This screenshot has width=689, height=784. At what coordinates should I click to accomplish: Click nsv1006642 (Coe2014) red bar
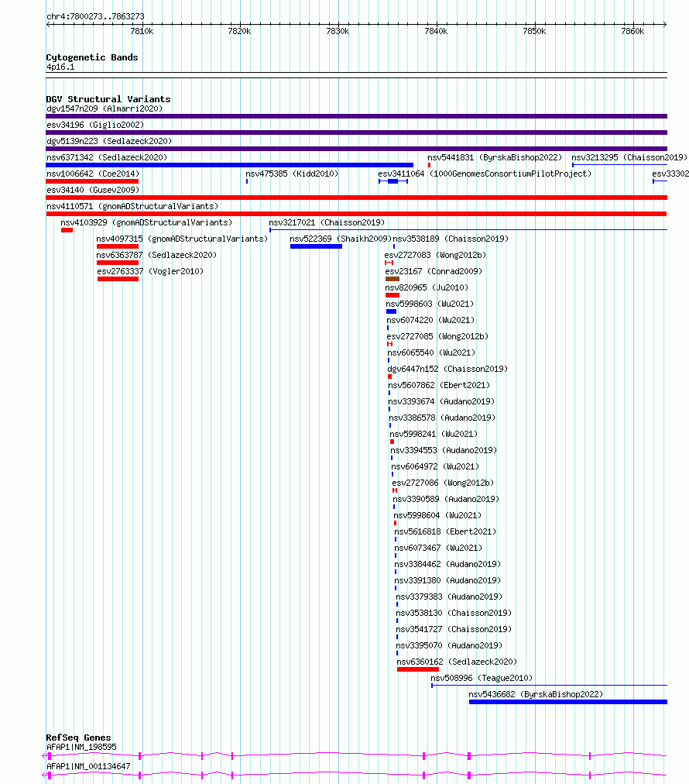92,181
